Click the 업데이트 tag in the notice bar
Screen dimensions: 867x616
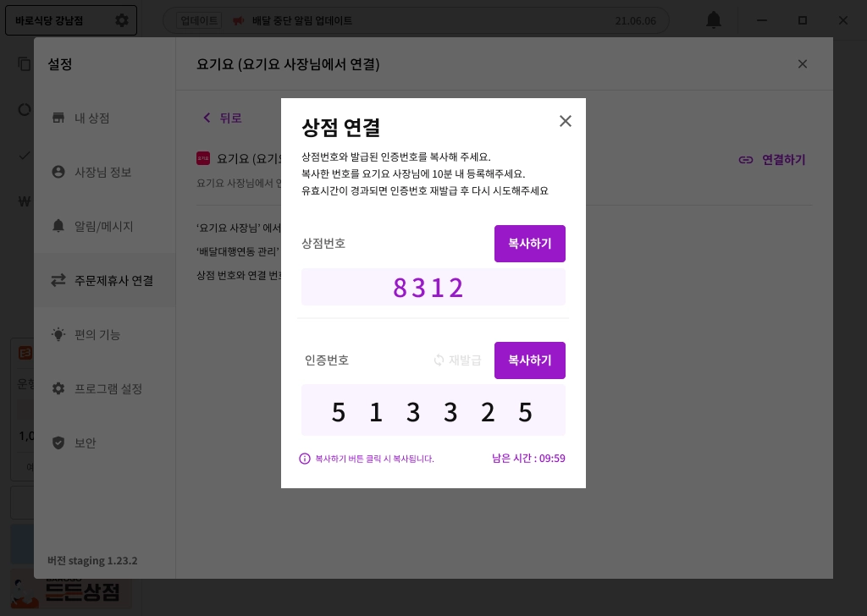point(199,20)
